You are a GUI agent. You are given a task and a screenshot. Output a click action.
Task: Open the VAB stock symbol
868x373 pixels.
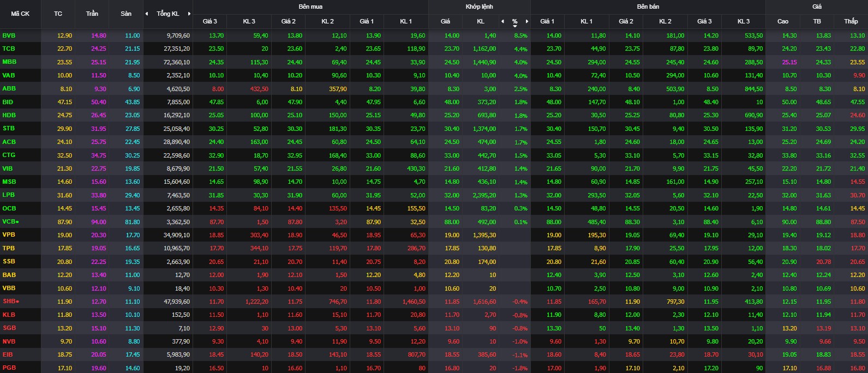(9, 75)
